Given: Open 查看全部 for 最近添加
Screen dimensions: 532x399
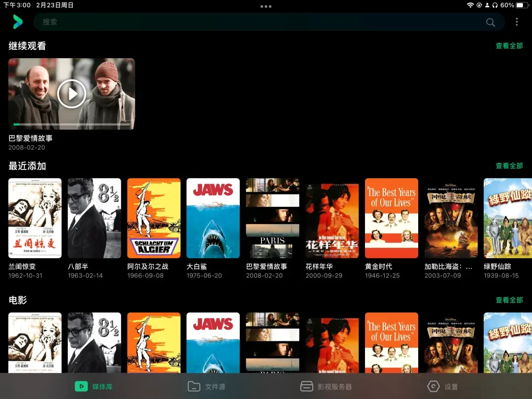Looking at the screenshot, I should click(509, 166).
